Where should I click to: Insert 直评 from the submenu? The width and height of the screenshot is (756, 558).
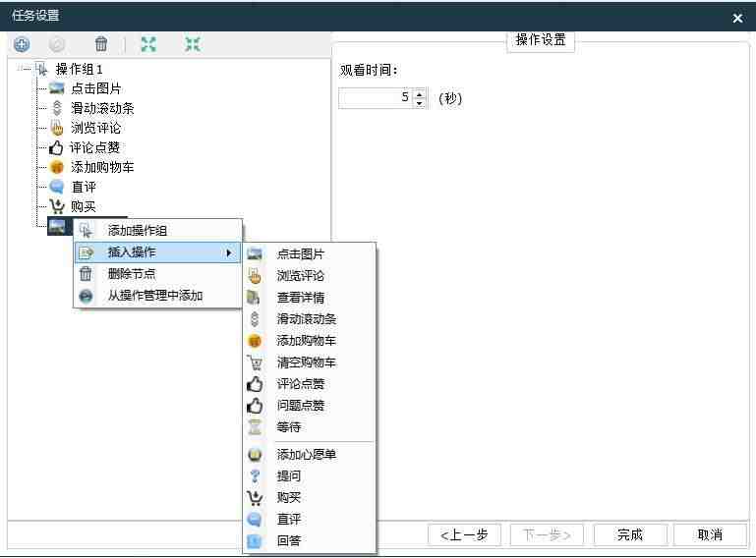[310, 519]
